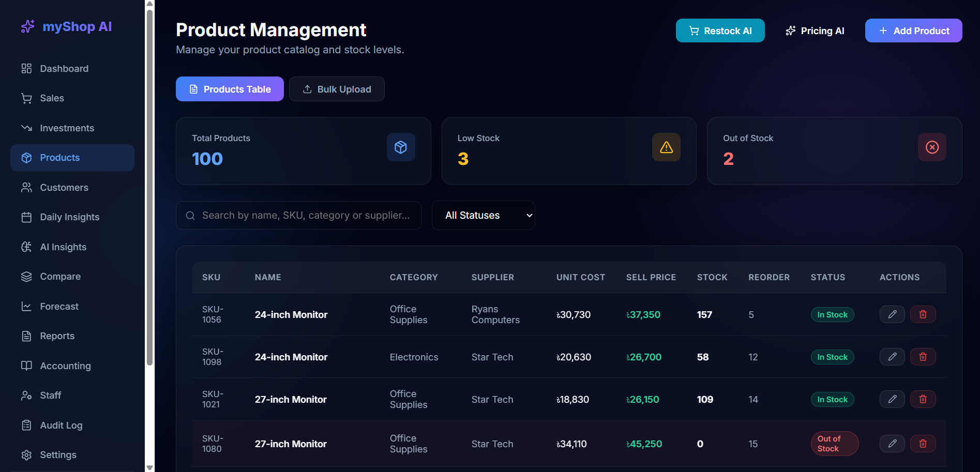Click the Out of Stock circle-x icon
The image size is (980, 472).
[x=932, y=147]
